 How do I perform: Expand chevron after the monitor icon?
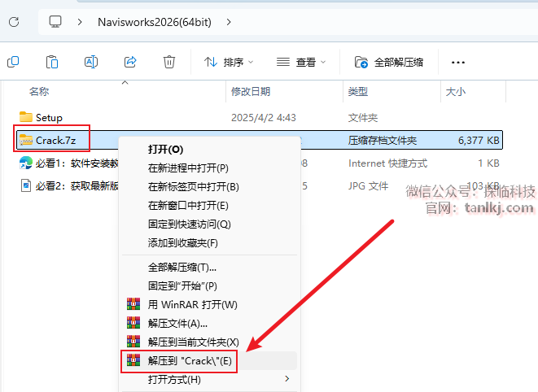[80, 22]
